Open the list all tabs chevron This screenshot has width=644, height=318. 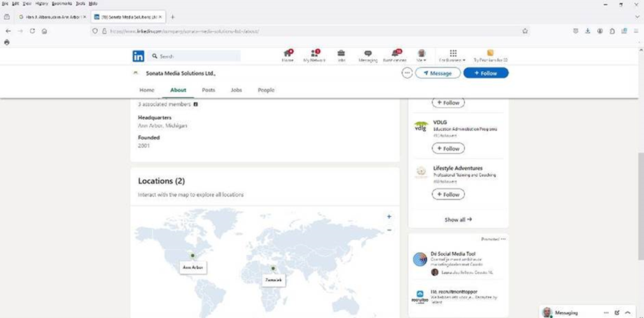pyautogui.click(x=636, y=17)
